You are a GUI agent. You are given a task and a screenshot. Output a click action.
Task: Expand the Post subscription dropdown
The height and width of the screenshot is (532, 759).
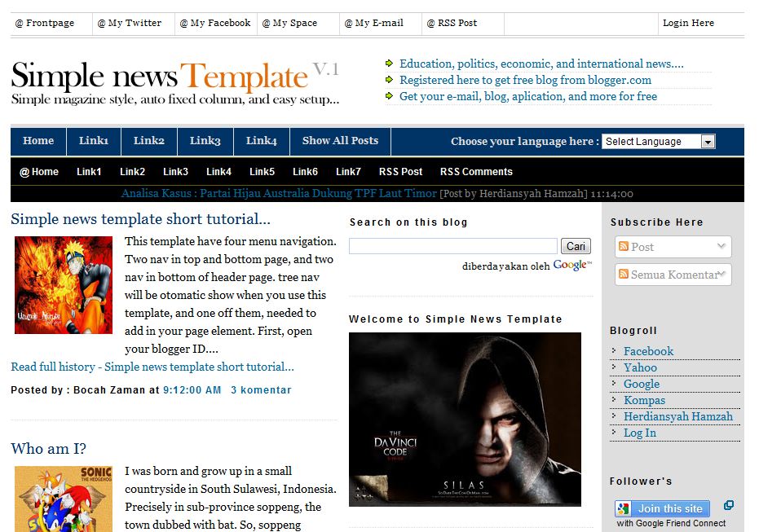tap(721, 246)
